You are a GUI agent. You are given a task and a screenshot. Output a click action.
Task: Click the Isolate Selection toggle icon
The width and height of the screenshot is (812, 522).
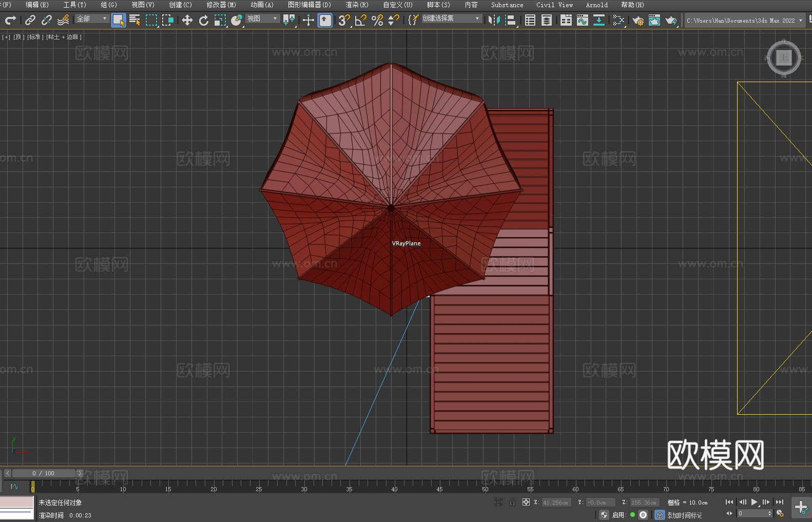pyautogui.click(x=498, y=502)
